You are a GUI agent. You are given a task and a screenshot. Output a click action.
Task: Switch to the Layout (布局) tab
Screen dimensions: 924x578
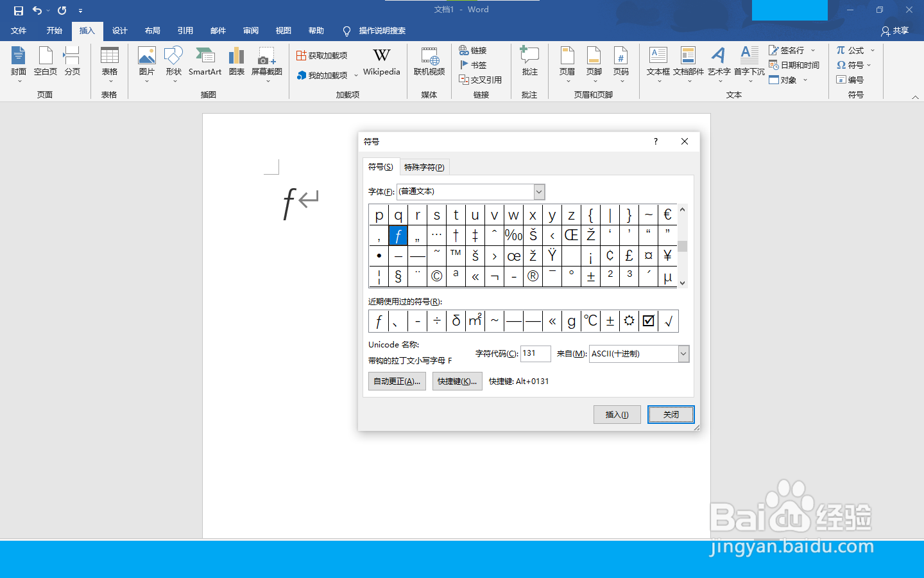coord(153,31)
